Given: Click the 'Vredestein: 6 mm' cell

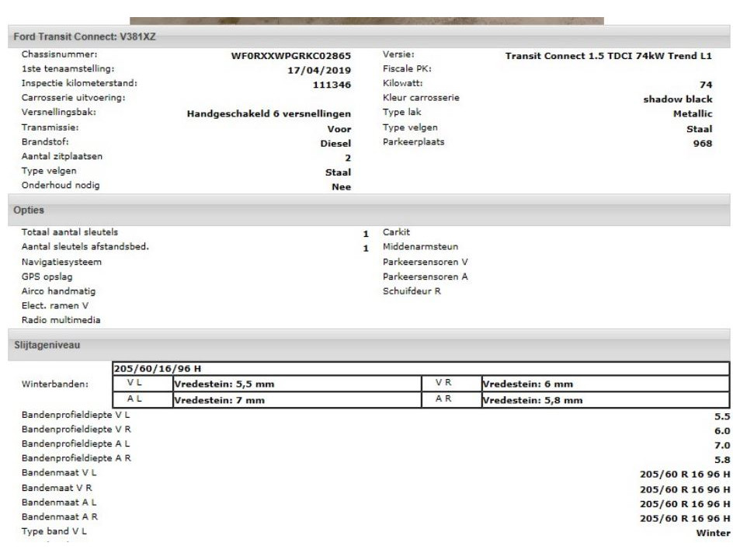Looking at the screenshot, I should point(606,384).
